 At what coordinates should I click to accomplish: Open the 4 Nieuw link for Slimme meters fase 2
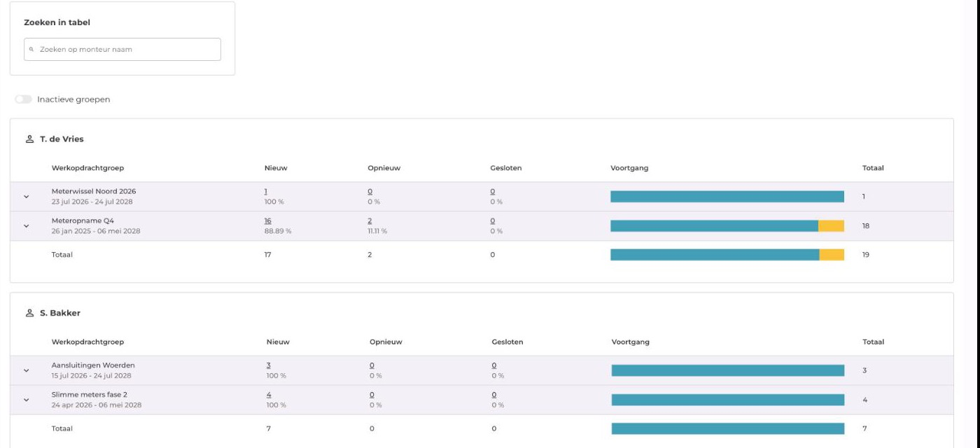tap(269, 395)
